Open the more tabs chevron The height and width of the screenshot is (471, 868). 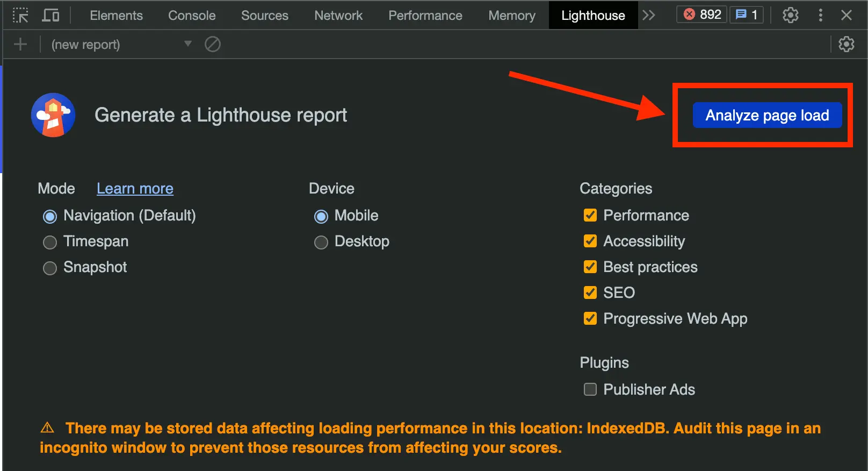pyautogui.click(x=649, y=15)
